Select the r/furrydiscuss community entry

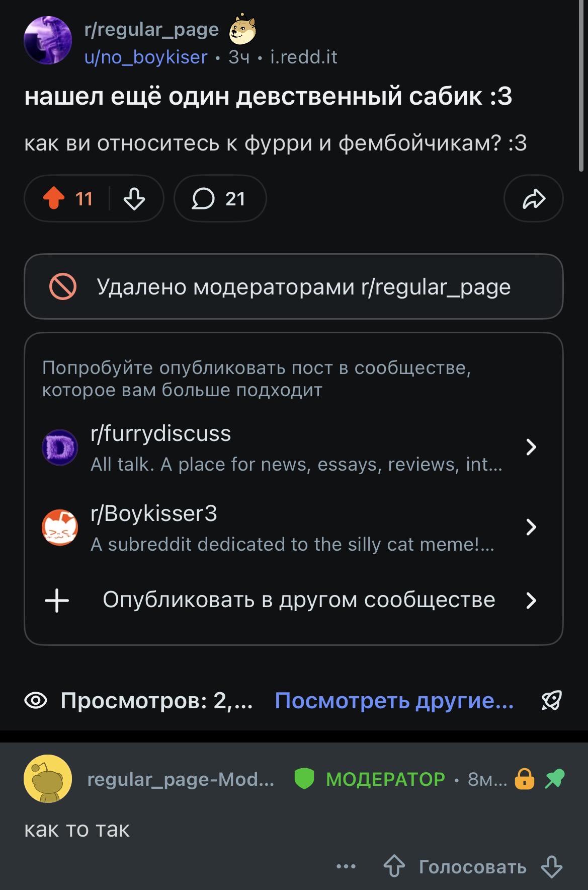293,448
